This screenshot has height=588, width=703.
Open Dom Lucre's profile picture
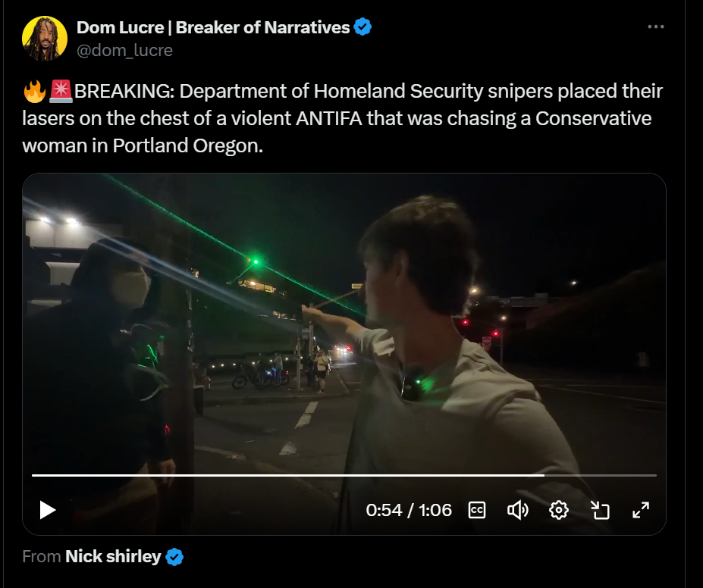[45, 39]
